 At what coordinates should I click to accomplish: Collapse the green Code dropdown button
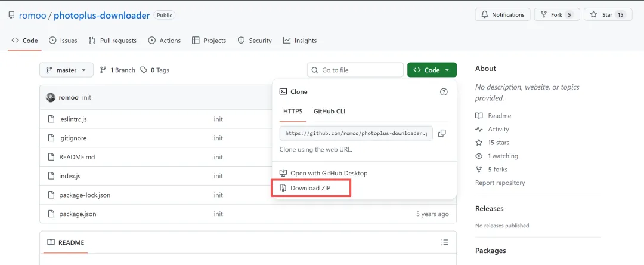point(432,70)
